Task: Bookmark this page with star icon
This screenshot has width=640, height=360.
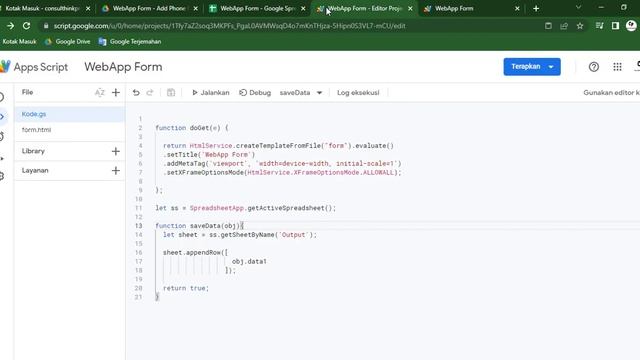Action: tap(580, 26)
